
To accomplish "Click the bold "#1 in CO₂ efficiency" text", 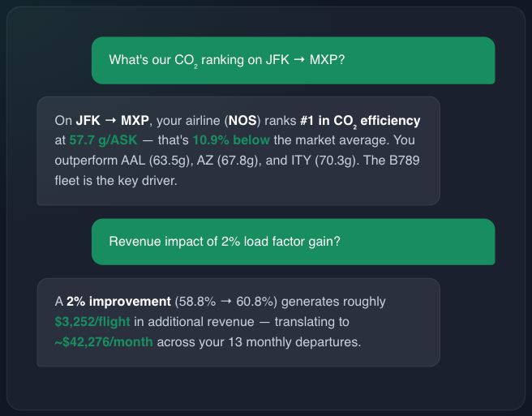I will [360, 121].
